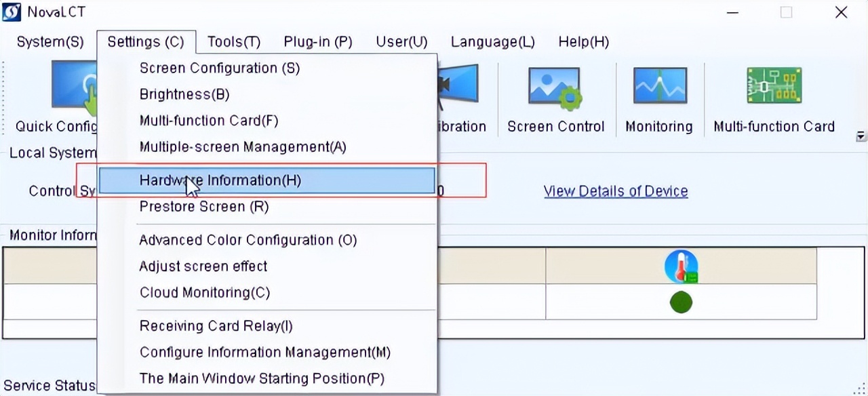Open the Tools(T) menu
This screenshot has height=396, width=868.
[x=234, y=42]
